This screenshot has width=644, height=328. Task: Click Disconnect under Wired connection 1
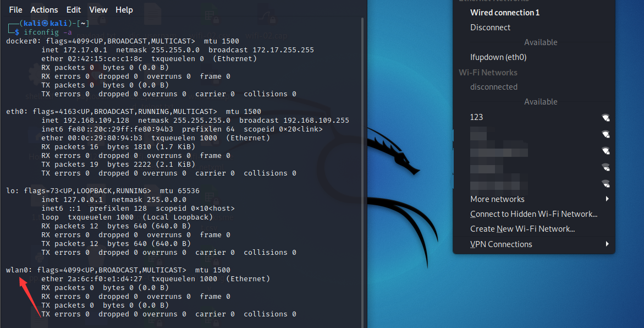pyautogui.click(x=490, y=27)
